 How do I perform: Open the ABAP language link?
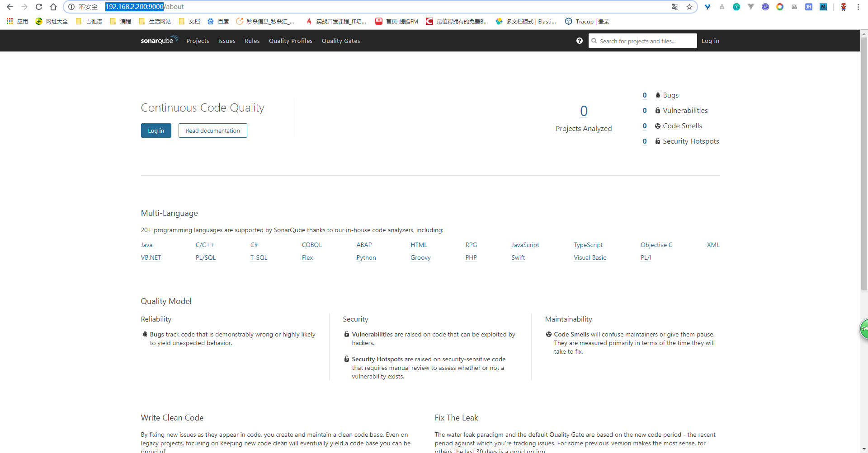point(364,245)
